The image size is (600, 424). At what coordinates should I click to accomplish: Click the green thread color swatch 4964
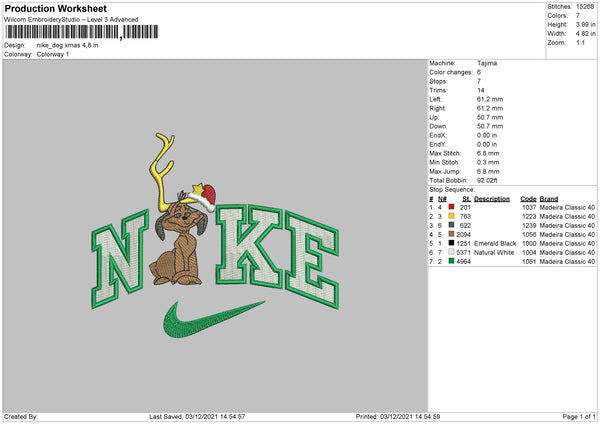452,261
